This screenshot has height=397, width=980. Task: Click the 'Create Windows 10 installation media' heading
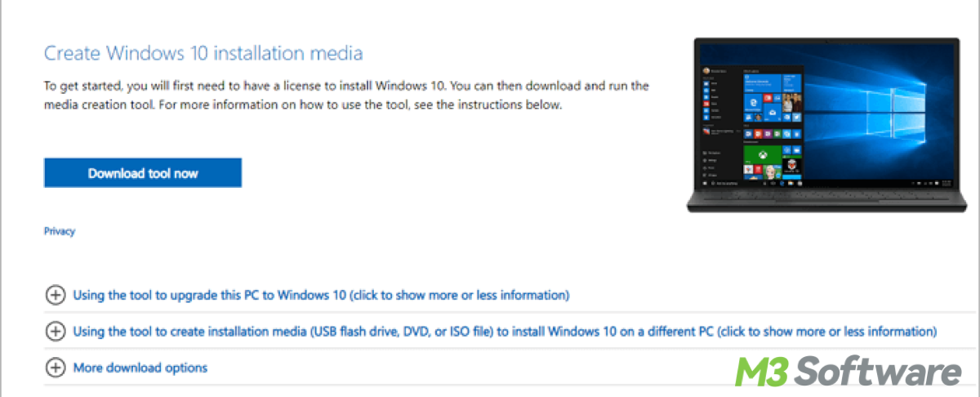click(x=203, y=54)
